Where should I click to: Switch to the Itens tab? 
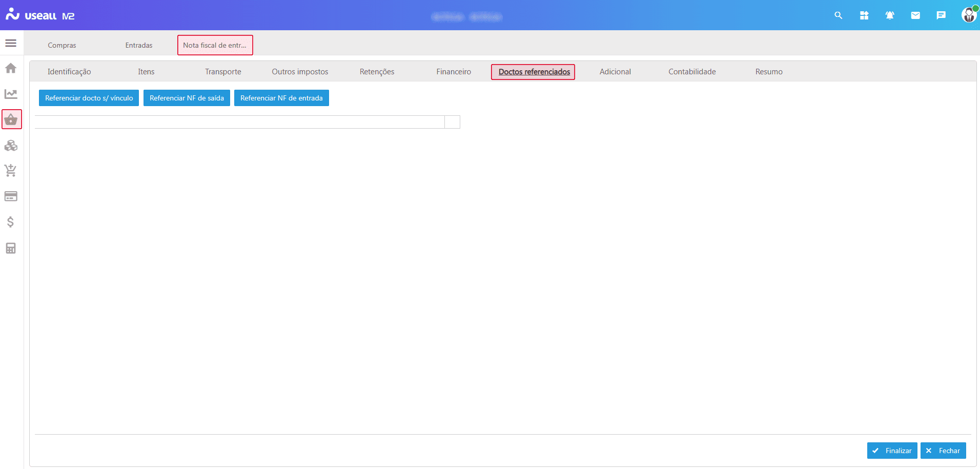[146, 72]
